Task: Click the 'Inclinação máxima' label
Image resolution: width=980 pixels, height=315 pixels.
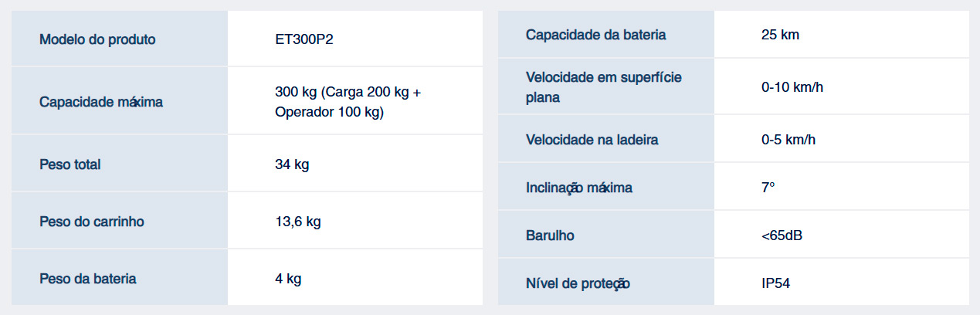Action: coord(579,188)
